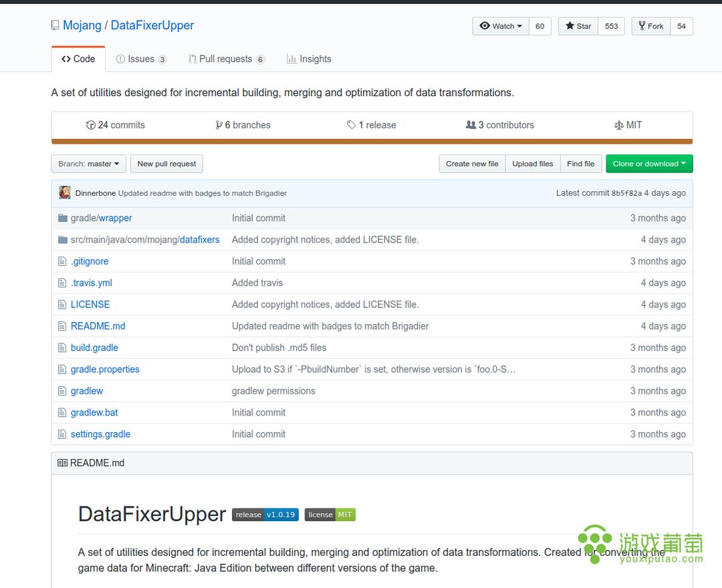This screenshot has width=722, height=588.
Task: Click the file icon next to .gitignore
Action: (x=62, y=261)
